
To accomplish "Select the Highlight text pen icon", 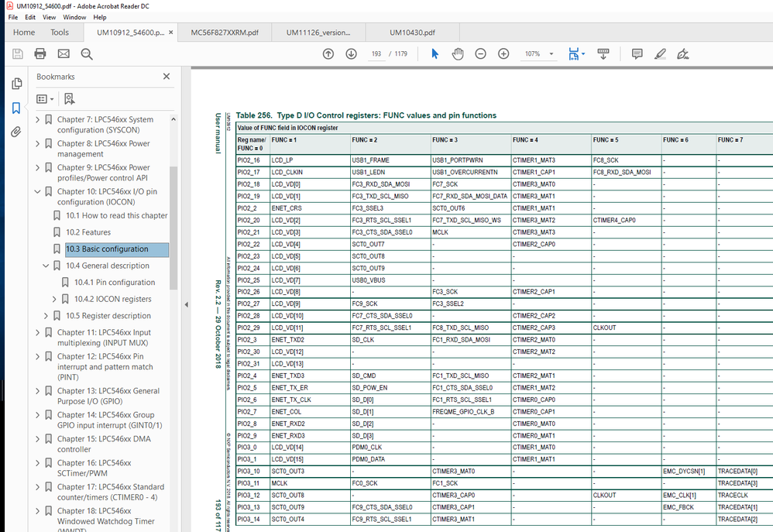I will tap(660, 53).
